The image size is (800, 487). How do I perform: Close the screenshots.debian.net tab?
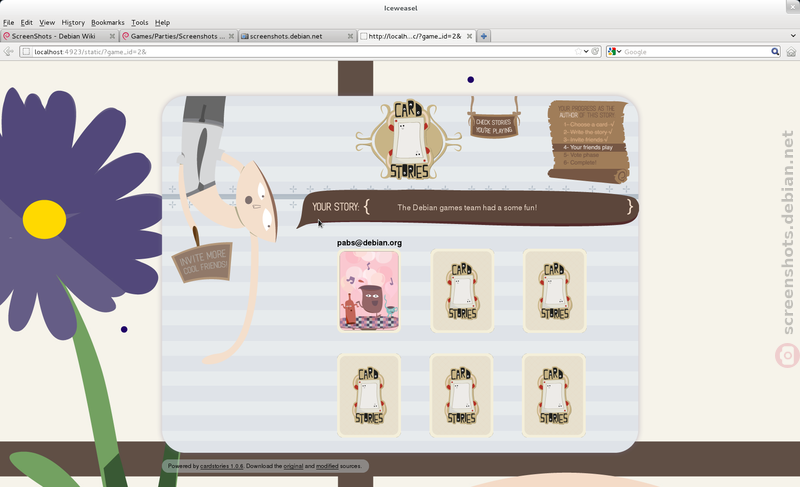(350, 36)
